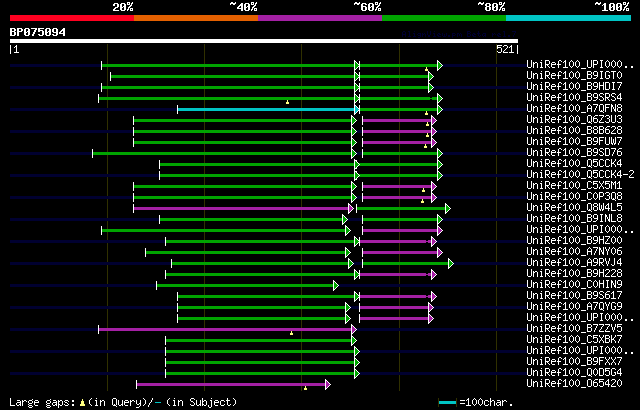Select the UniRef100_B7ZZV5 label
The height and width of the screenshot is (410, 640).
click(x=574, y=329)
